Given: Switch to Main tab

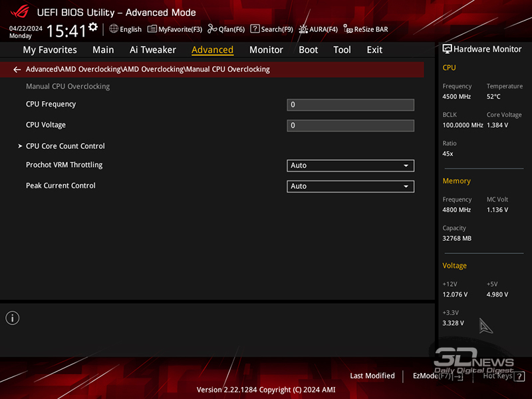Looking at the screenshot, I should click(103, 50).
